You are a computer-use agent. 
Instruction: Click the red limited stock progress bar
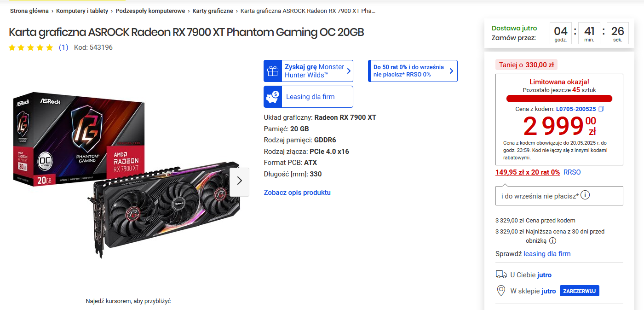pos(559,98)
